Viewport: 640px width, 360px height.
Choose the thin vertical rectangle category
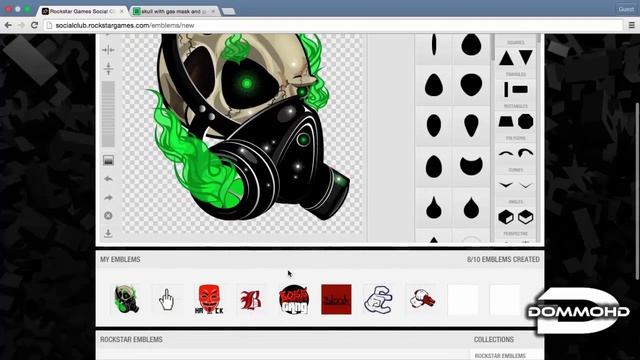click(506, 89)
